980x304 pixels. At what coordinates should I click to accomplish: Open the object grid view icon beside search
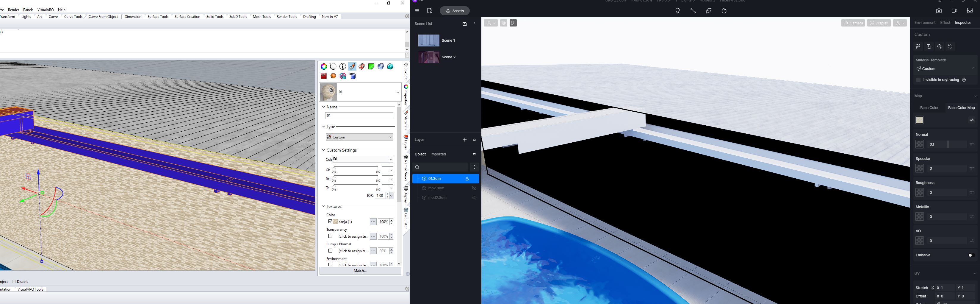[x=474, y=167]
